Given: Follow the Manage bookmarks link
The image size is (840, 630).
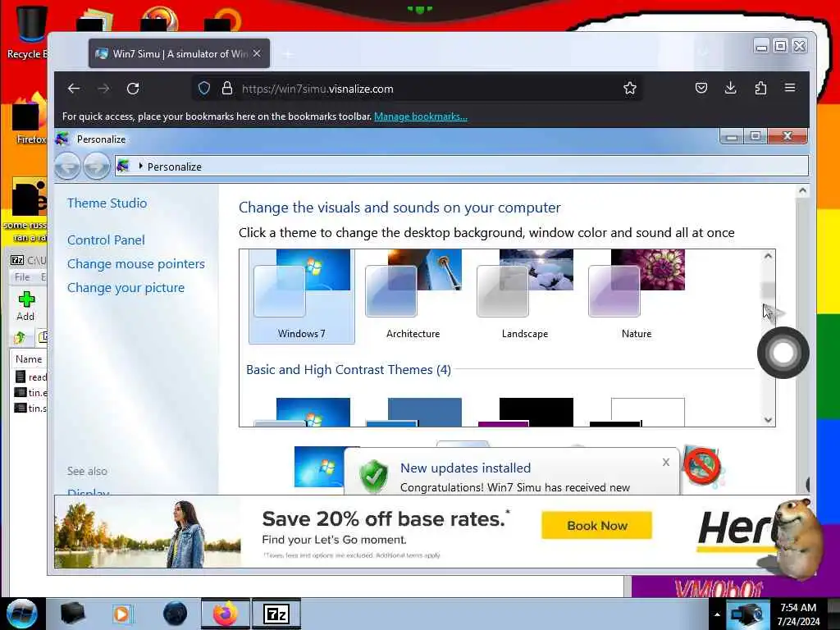Looking at the screenshot, I should pos(421,116).
